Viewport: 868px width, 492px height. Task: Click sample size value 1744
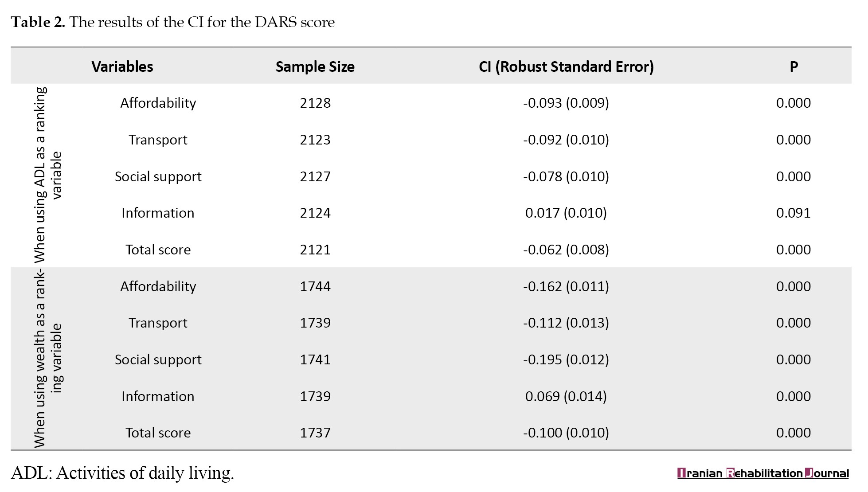point(315,286)
